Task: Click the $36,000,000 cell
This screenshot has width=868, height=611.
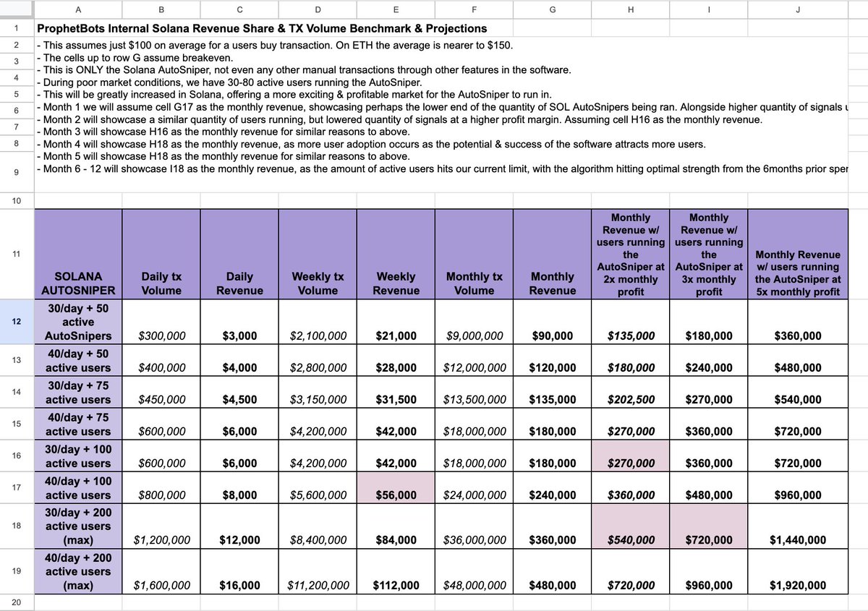Action: [475, 526]
